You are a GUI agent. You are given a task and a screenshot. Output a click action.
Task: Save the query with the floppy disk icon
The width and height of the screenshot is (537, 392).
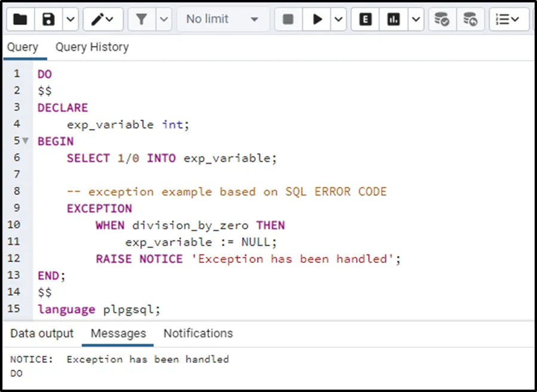[49, 20]
